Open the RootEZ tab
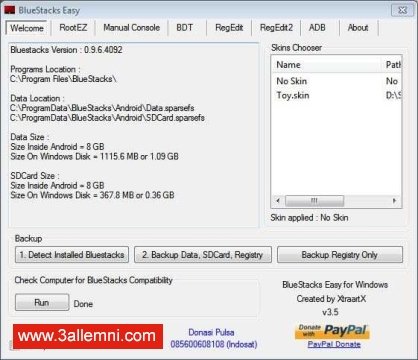 [73, 28]
